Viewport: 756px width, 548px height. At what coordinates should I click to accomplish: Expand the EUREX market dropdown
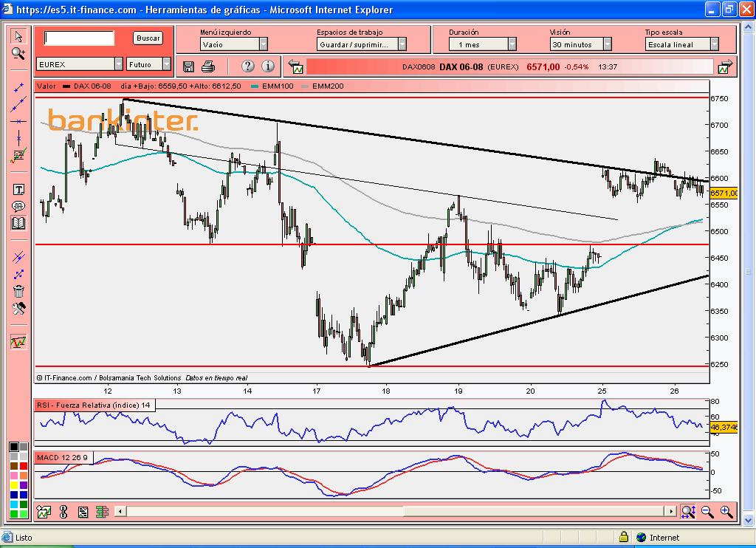pyautogui.click(x=118, y=64)
